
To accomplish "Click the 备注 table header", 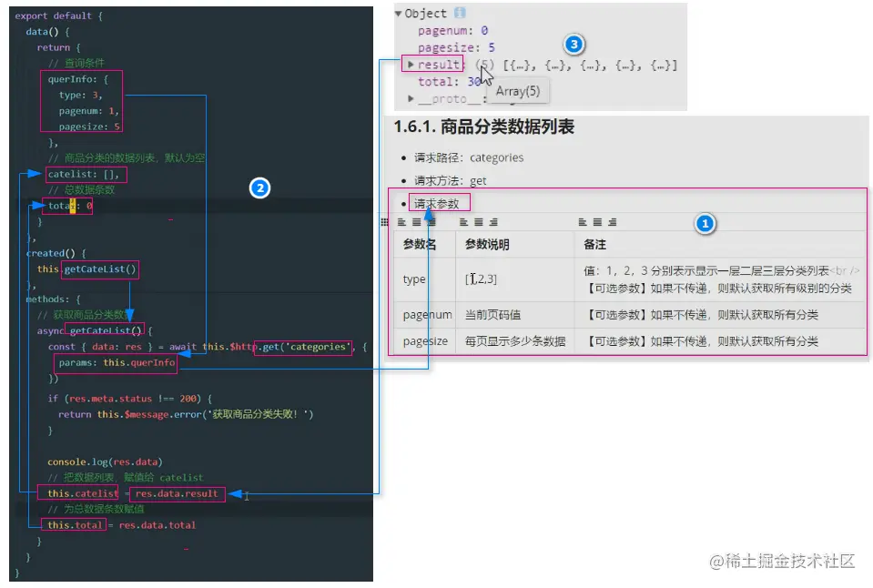I will pos(594,245).
